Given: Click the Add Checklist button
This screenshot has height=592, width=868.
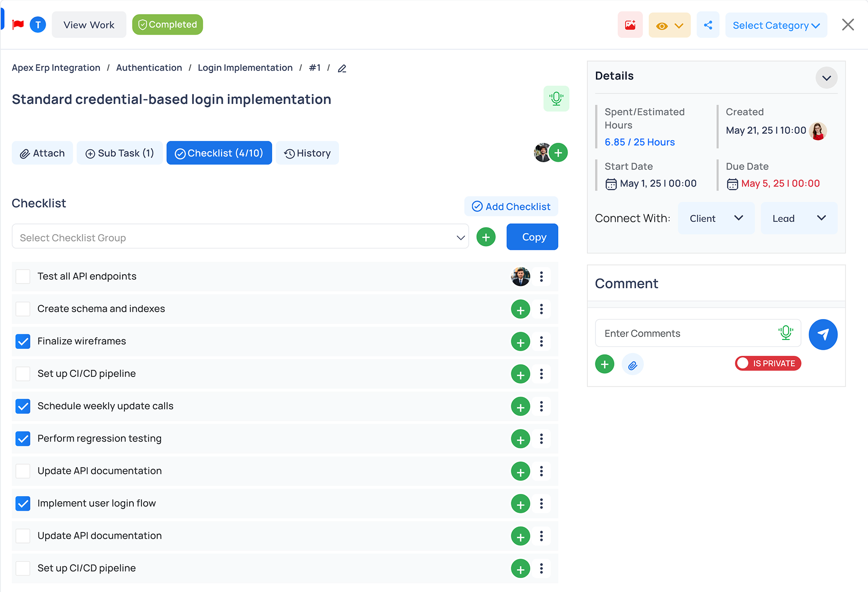Looking at the screenshot, I should [x=511, y=207].
